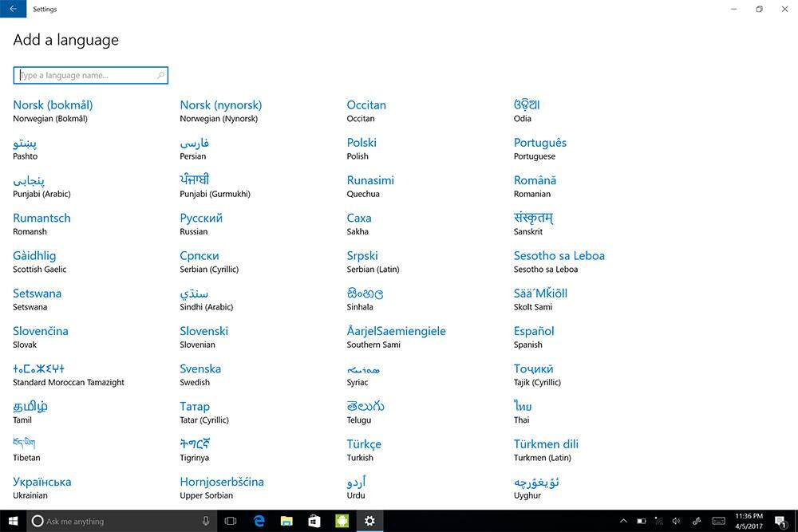The image size is (798, 532).
Task: Click the volume speaker tray icon
Action: (x=676, y=521)
